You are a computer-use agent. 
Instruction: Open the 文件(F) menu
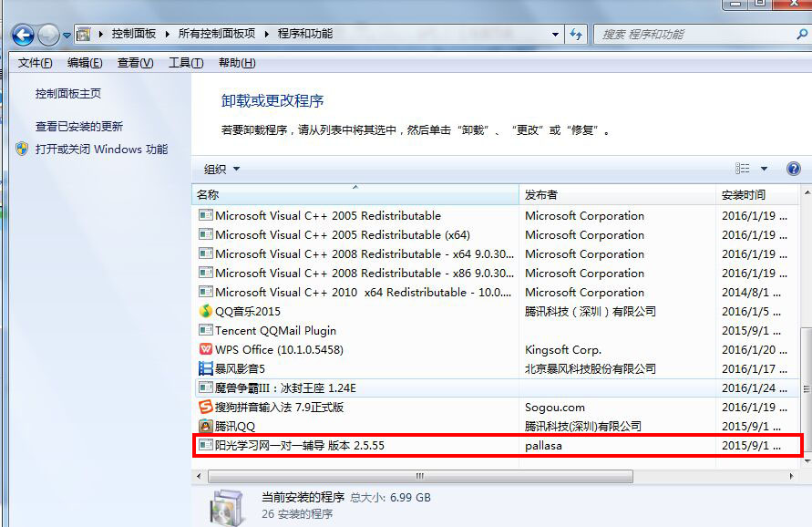tap(35, 63)
